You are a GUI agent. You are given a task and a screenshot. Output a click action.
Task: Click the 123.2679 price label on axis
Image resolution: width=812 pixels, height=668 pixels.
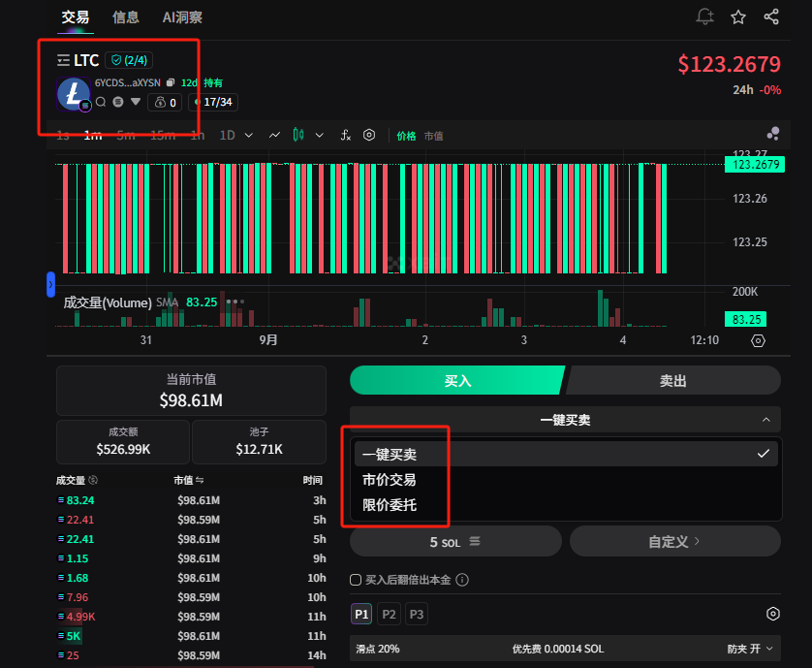point(755,164)
